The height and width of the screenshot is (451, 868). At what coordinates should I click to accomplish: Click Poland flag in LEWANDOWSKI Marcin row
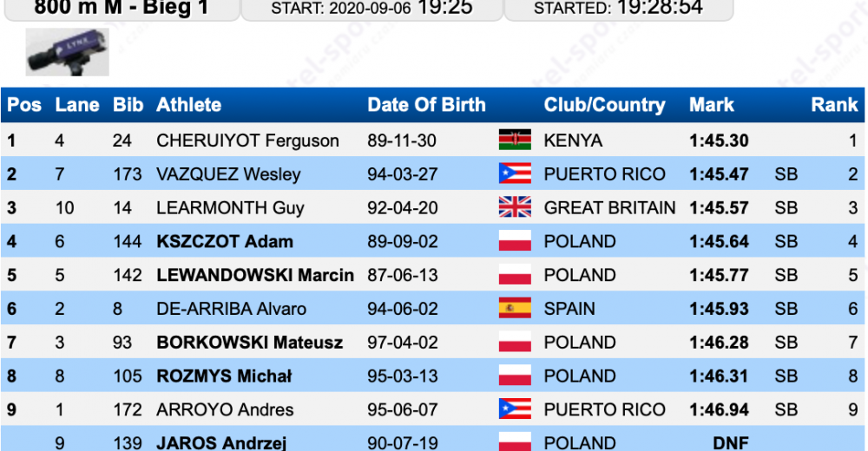(x=515, y=275)
